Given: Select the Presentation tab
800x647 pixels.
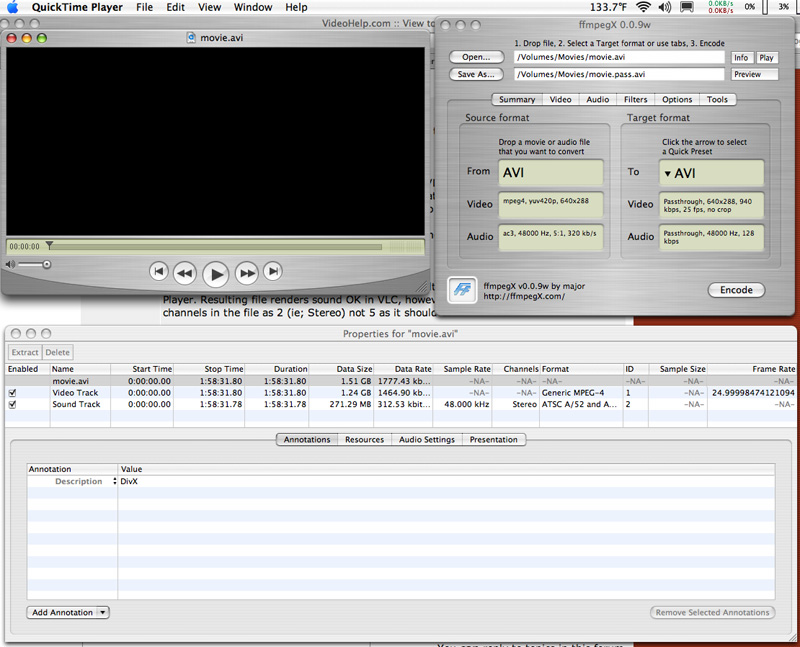Looking at the screenshot, I should (x=493, y=439).
